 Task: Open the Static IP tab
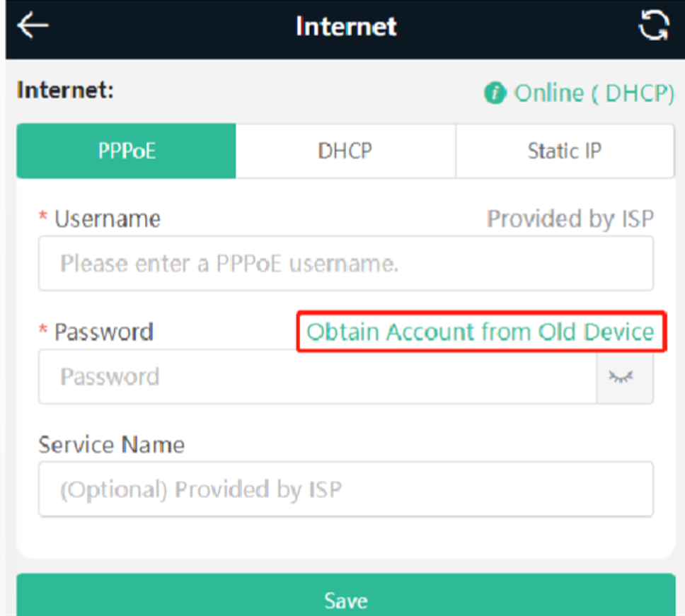[565, 151]
